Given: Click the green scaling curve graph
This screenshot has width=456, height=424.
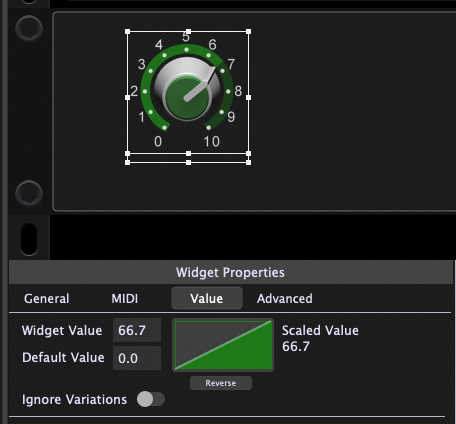Looking at the screenshot, I should pos(223,345).
